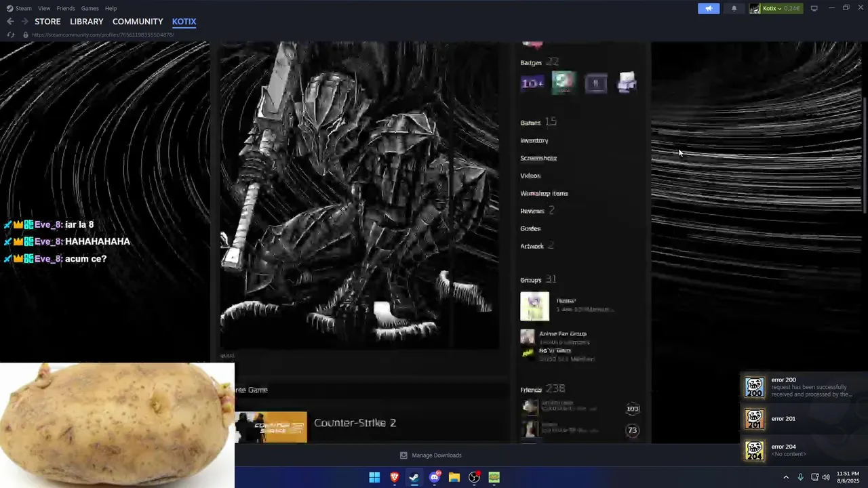
Task: Open the Inventory link
Action: pyautogui.click(x=534, y=140)
